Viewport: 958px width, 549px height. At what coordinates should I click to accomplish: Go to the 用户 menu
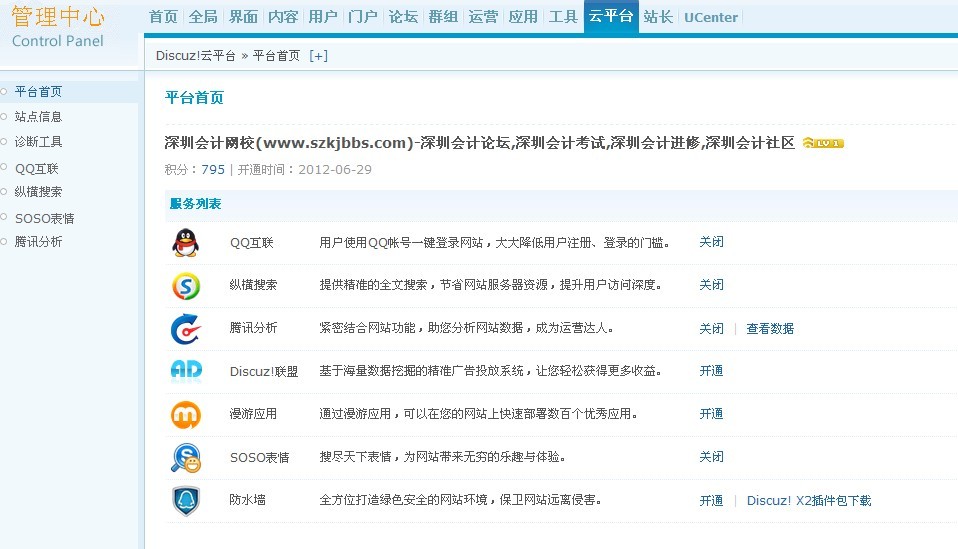point(323,16)
